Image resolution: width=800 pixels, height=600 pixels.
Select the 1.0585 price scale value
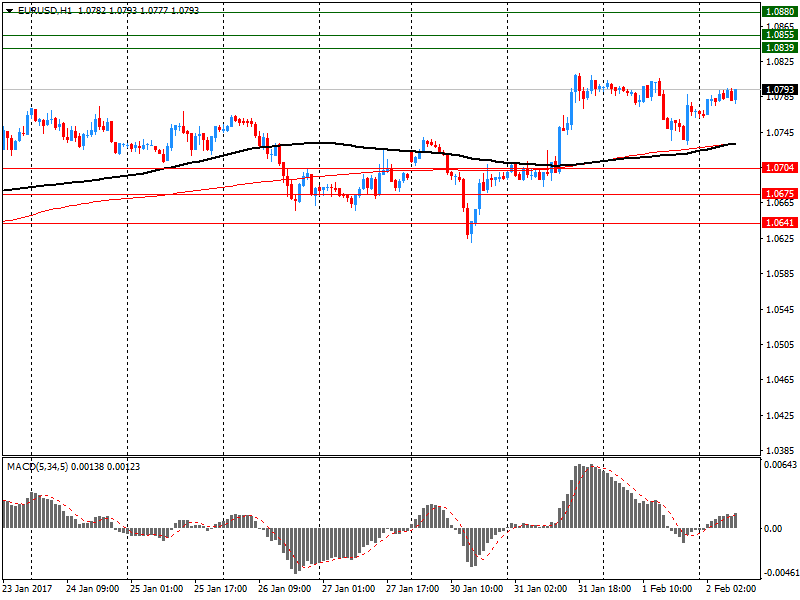coord(780,273)
